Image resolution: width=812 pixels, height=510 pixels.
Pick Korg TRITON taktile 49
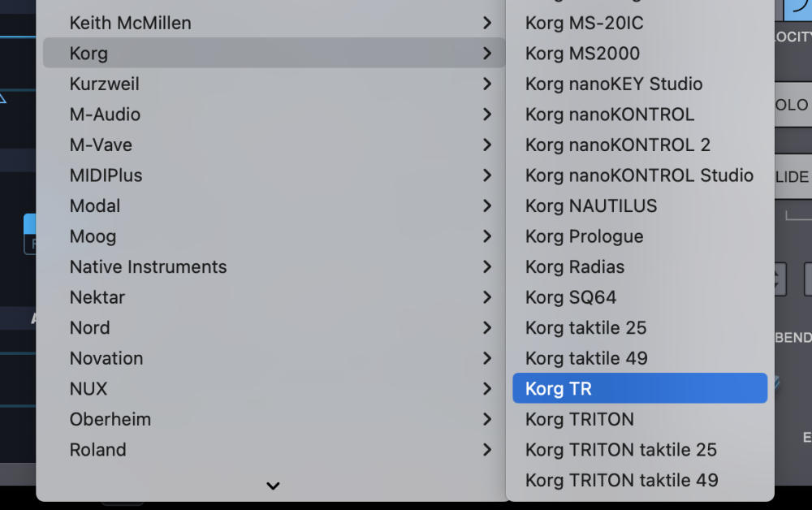(x=621, y=480)
